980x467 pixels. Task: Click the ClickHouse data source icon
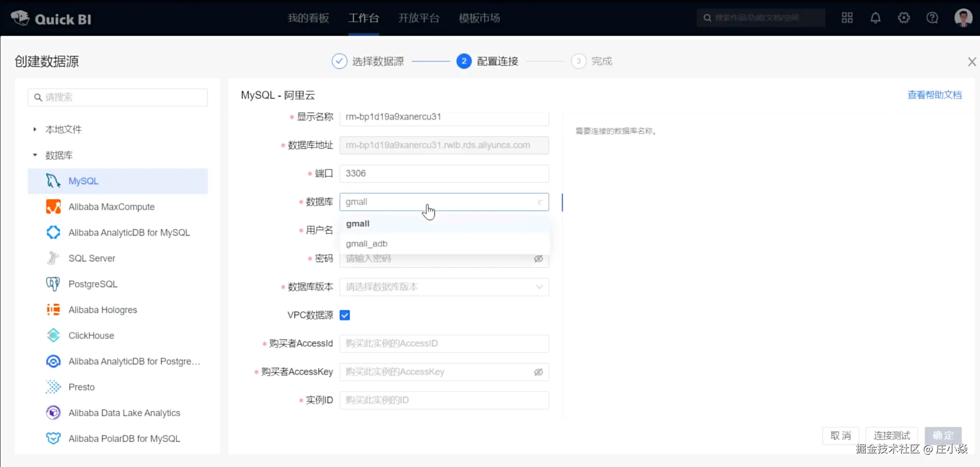(x=53, y=335)
